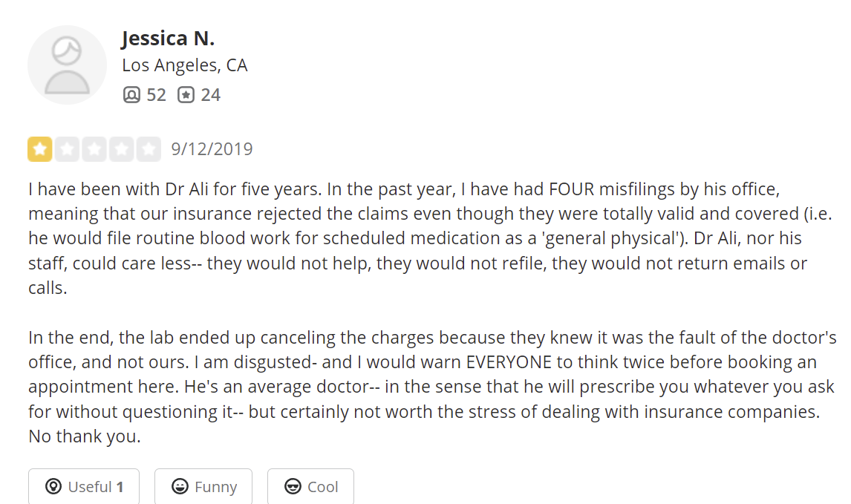Click the fifth gray rating star

149,149
